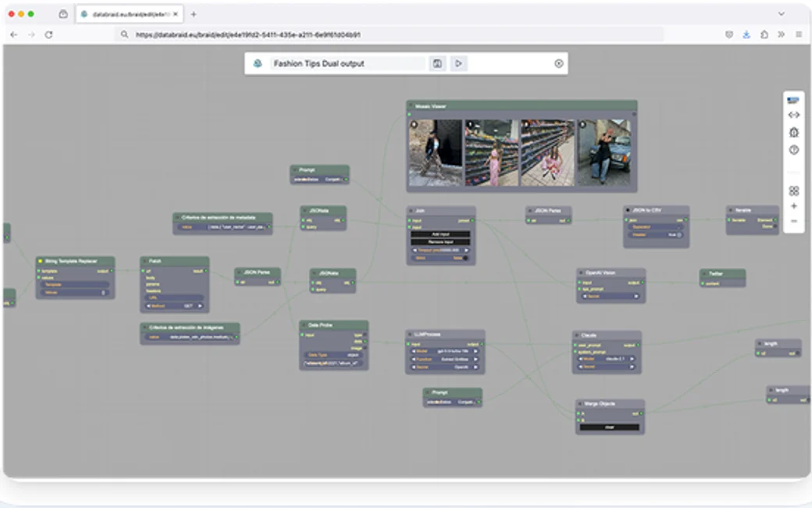Zoom out the canvas with the minus icon
This screenshot has width=812, height=508.
point(794,221)
